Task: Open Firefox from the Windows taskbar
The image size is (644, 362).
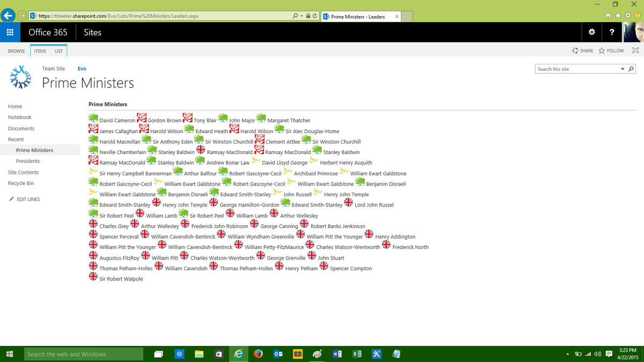Action: (x=259, y=354)
